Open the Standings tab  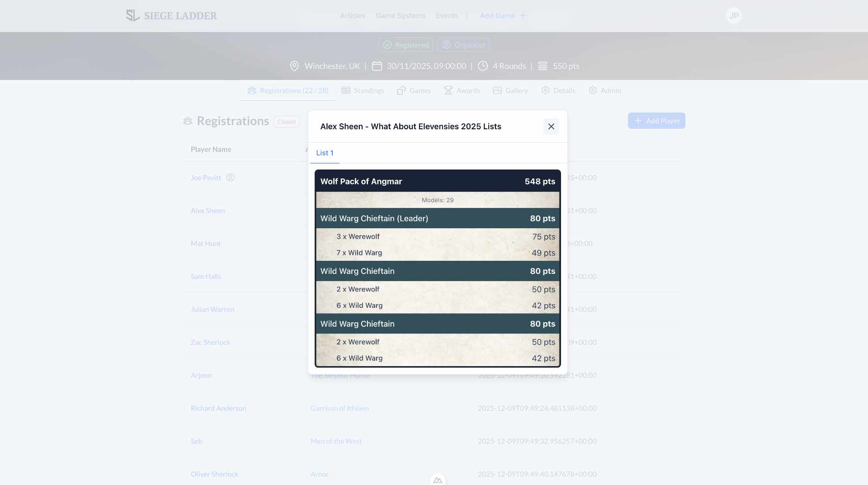click(x=363, y=90)
